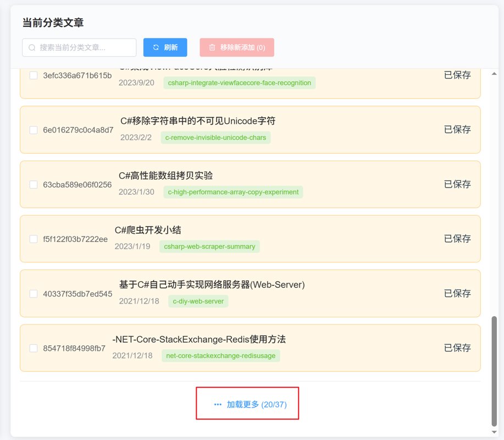This screenshot has width=504, height=440.
Task: Click the 移除新添加 (0) button
Action: (x=237, y=48)
